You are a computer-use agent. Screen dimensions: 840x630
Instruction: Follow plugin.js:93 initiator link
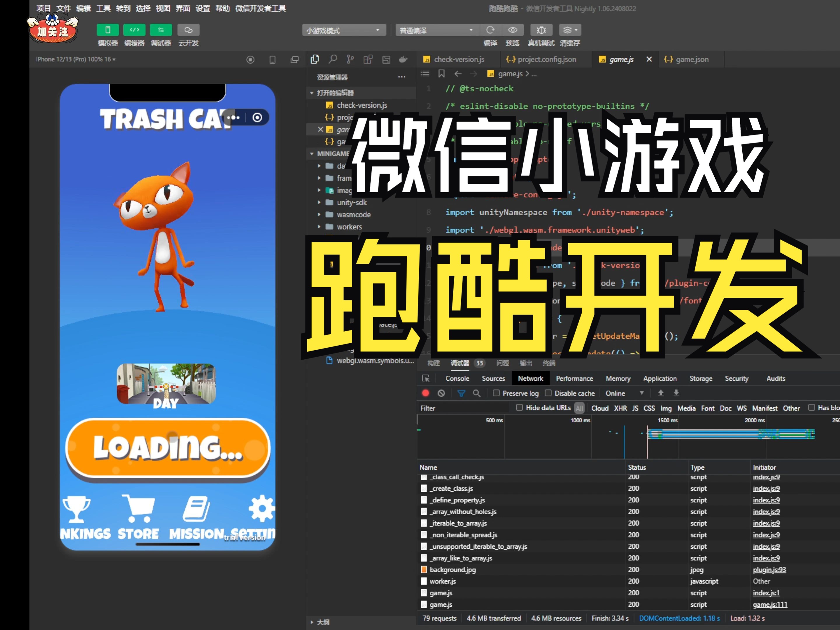point(769,570)
